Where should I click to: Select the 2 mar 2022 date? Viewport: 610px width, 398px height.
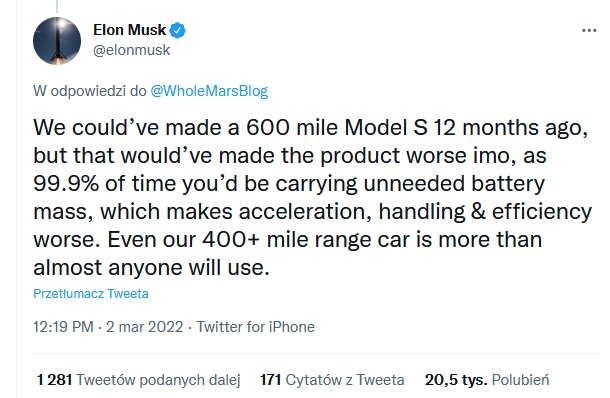pos(144,327)
